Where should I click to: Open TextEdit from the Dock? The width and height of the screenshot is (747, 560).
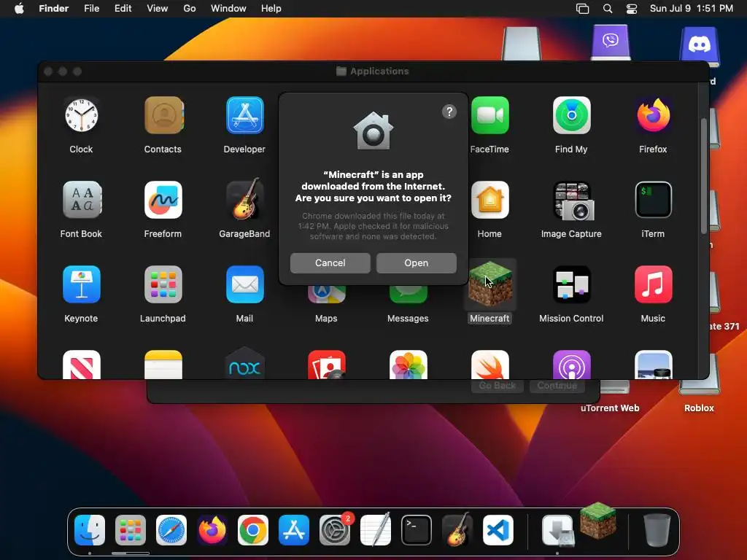point(376,530)
